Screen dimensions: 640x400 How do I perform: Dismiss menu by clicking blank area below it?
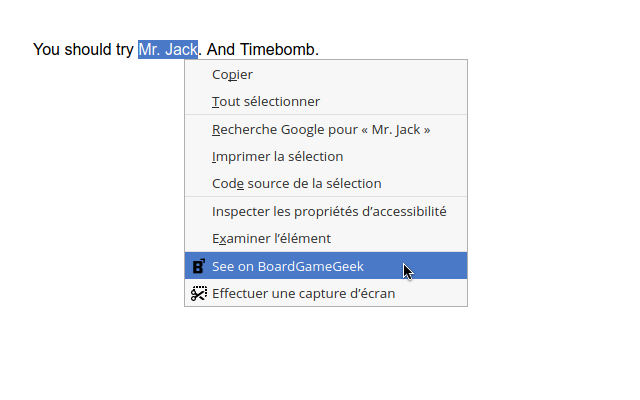[x=320, y=355]
